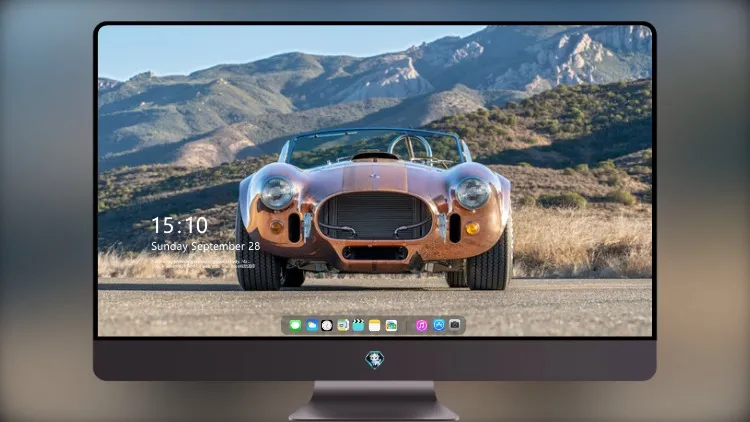Click the Sunday September 28 date text

[206, 246]
